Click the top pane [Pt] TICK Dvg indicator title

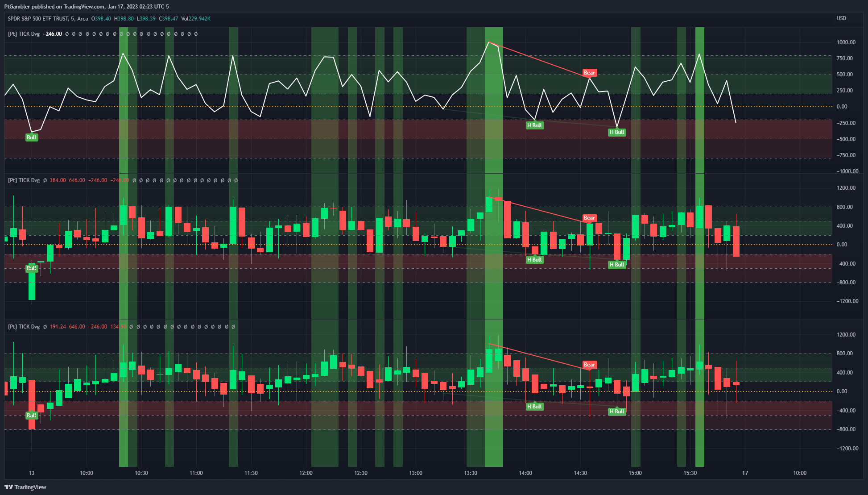click(24, 34)
